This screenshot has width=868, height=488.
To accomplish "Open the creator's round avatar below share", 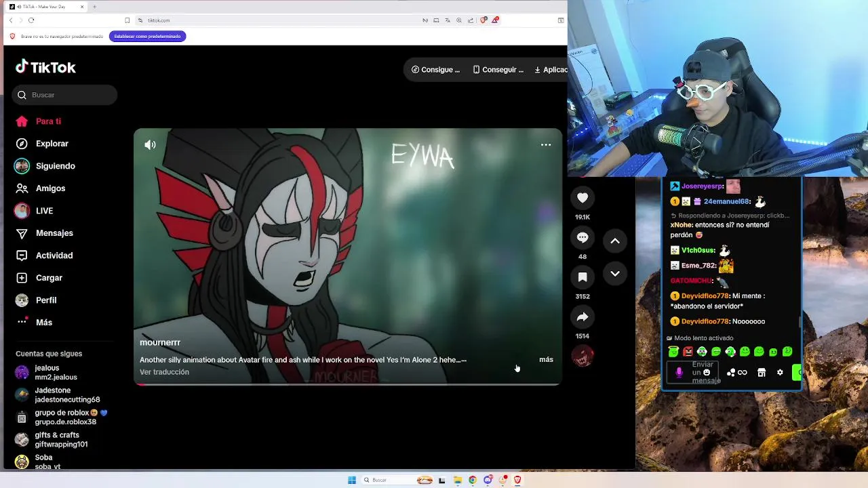I will (x=583, y=356).
